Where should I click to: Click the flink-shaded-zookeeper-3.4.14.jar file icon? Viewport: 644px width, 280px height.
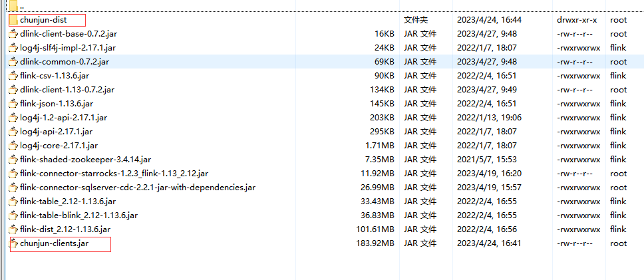pyautogui.click(x=14, y=160)
